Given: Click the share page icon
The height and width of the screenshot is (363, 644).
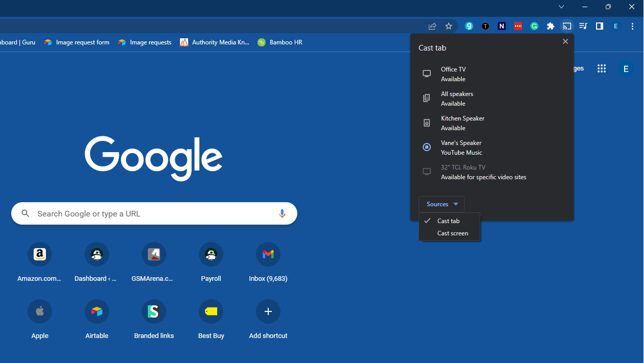Looking at the screenshot, I should pyautogui.click(x=432, y=26).
